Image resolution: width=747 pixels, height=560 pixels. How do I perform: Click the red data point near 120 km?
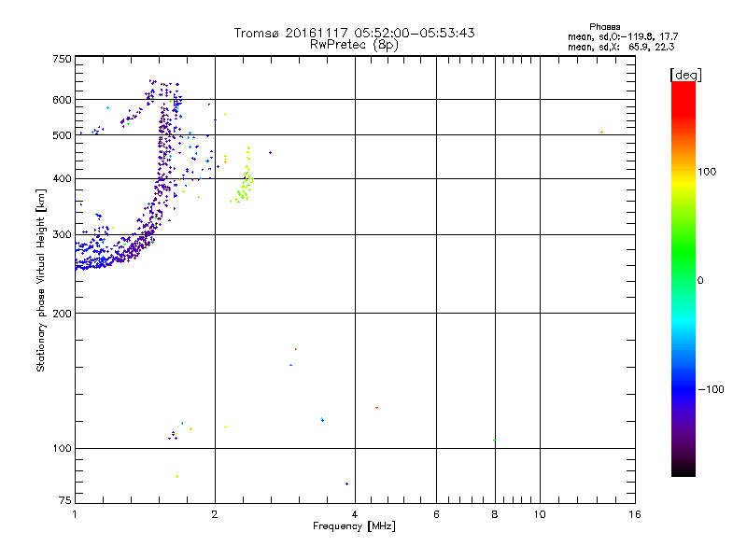point(376,408)
